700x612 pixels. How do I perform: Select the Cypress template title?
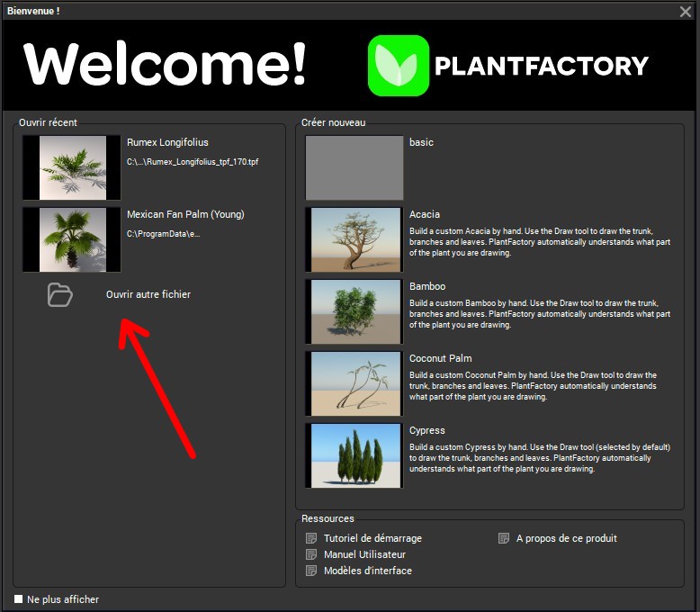point(427,430)
